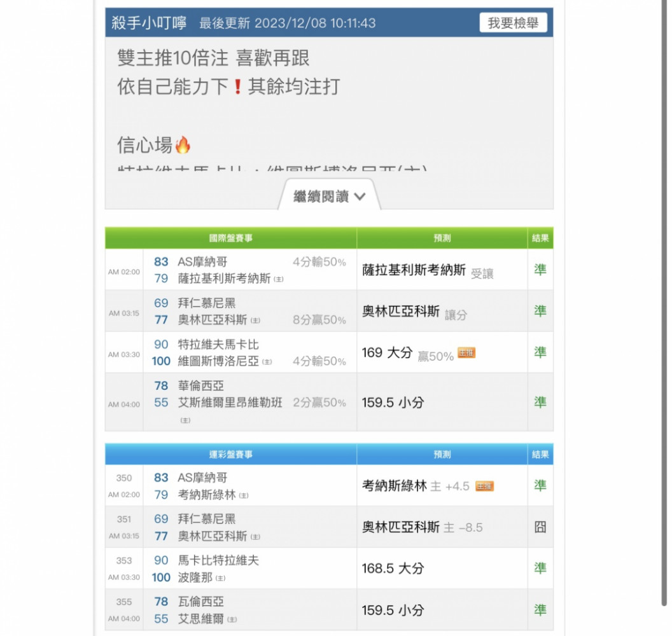Select the team 維圖斯博洛尼亞
This screenshot has width=672, height=636.
(218, 361)
